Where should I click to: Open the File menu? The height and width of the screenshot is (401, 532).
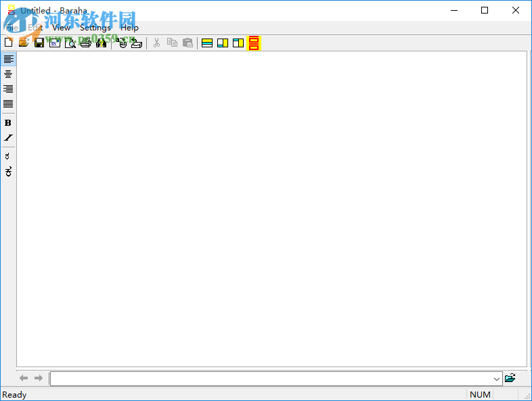(x=12, y=28)
